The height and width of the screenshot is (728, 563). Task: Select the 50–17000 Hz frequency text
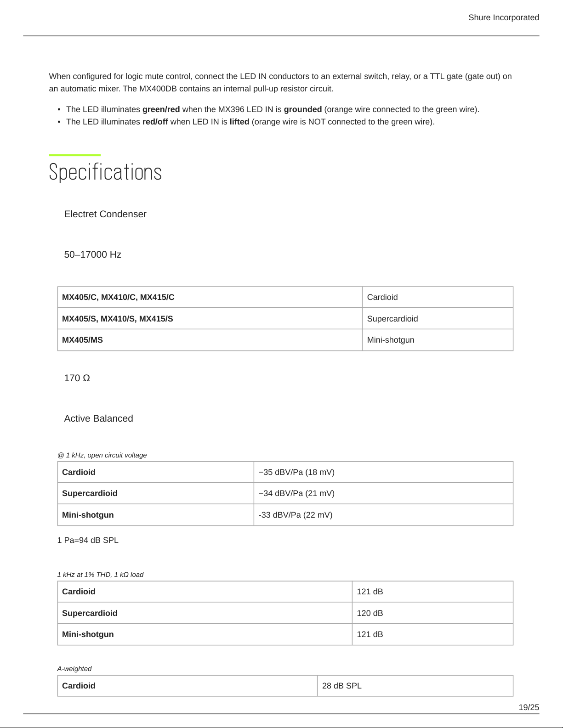[x=92, y=254]
